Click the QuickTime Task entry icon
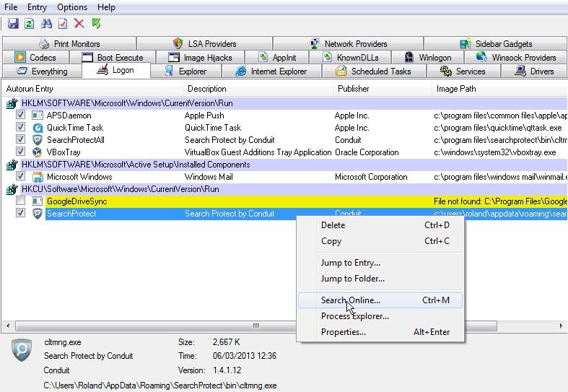The height and width of the screenshot is (392, 568). pyautogui.click(x=38, y=128)
